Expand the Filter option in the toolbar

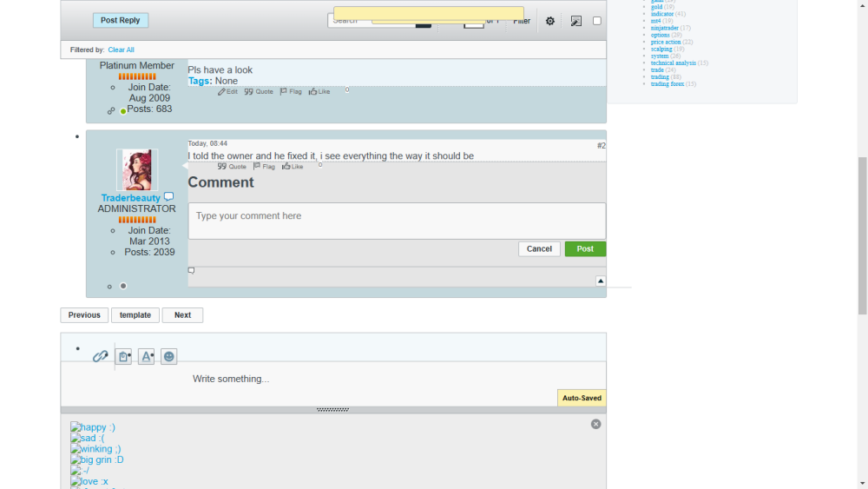coord(521,21)
